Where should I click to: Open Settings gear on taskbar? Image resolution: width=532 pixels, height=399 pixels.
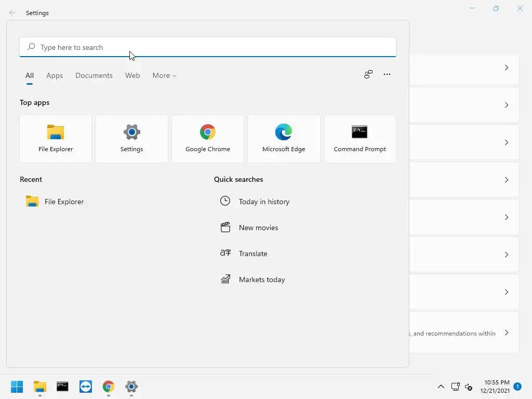pyautogui.click(x=131, y=387)
